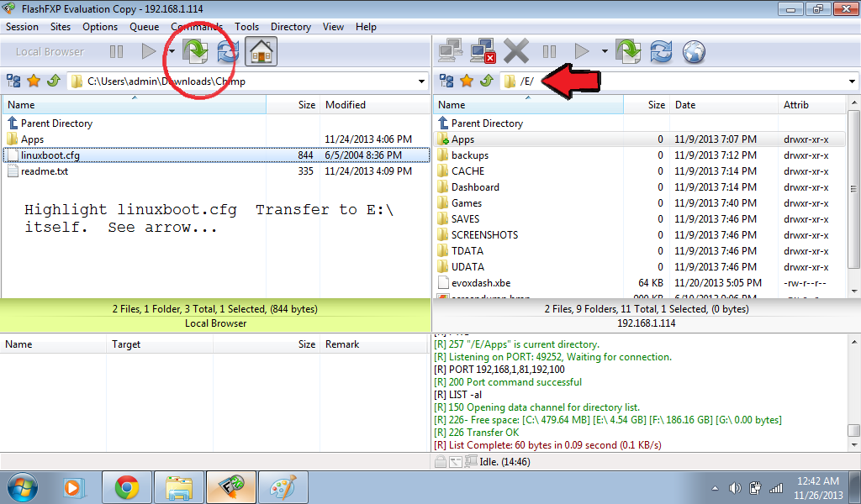Screen dimensions: 861x504
Task: Toggle the house icon local browser button
Action: (261, 51)
